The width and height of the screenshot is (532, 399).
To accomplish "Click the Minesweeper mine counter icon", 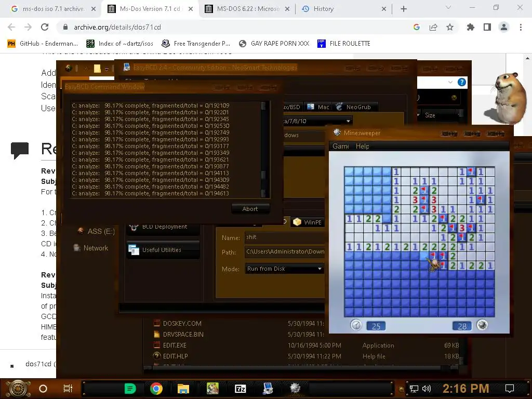I will click(482, 325).
